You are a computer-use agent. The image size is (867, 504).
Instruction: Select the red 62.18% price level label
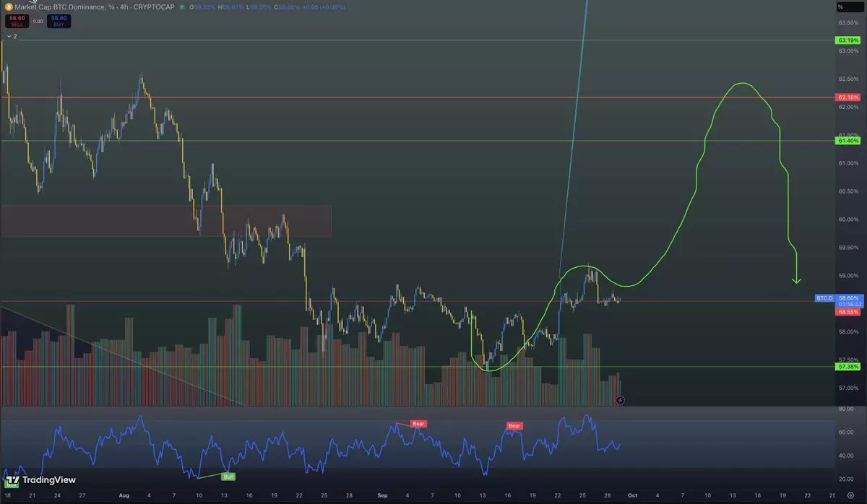[847, 97]
